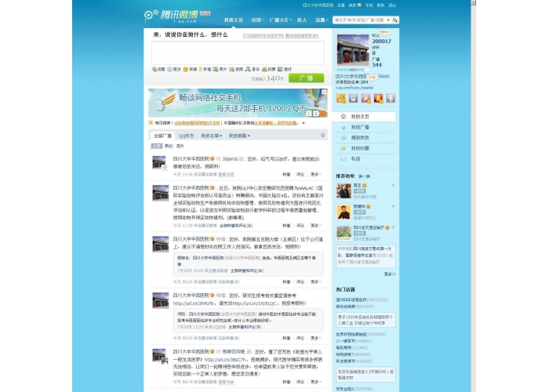Show banner slide 2

[316, 114]
